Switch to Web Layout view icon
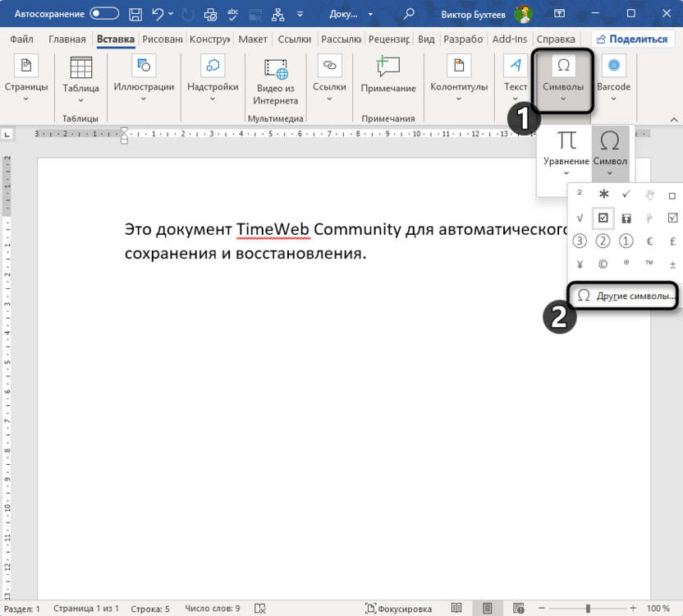 (518, 608)
